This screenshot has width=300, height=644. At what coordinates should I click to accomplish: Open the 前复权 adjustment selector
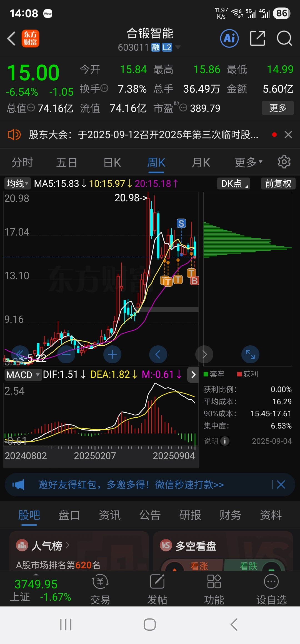click(x=278, y=184)
